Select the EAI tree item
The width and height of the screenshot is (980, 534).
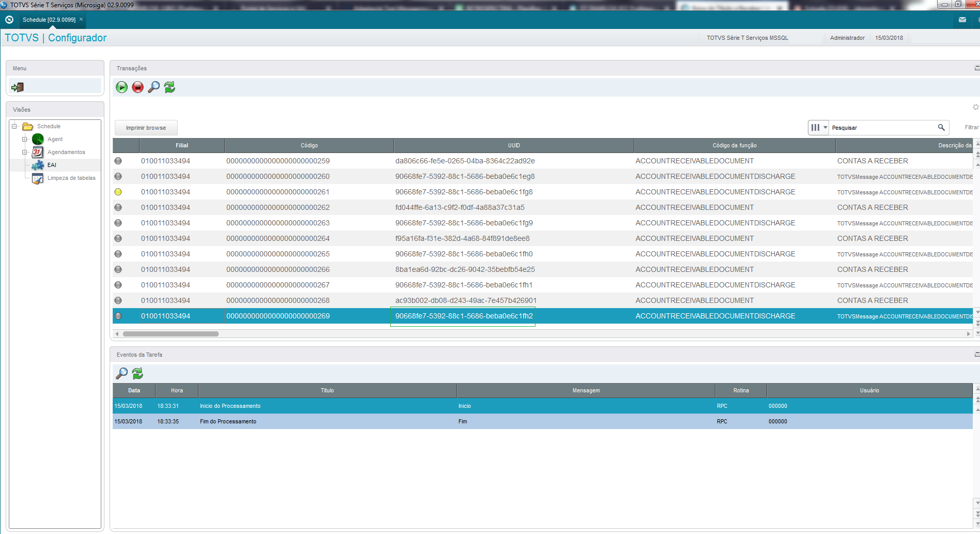52,165
